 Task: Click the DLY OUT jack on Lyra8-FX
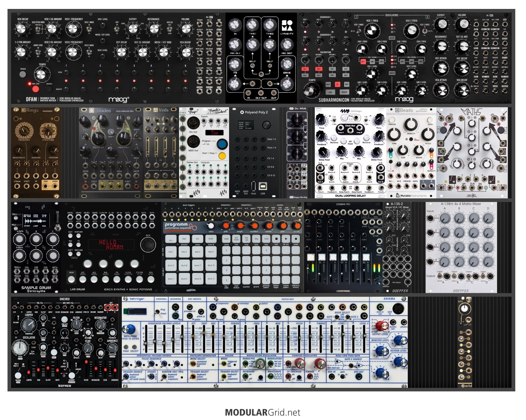261,93
